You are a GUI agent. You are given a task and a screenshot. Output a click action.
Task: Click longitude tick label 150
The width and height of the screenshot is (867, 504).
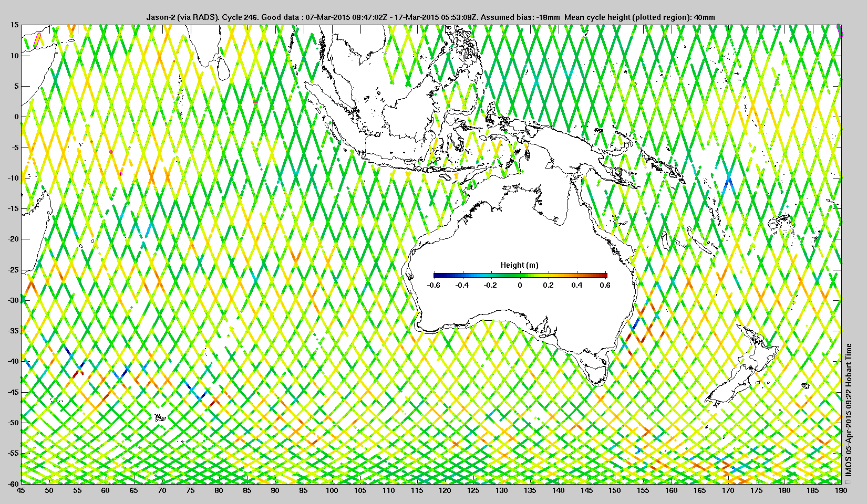(x=615, y=490)
